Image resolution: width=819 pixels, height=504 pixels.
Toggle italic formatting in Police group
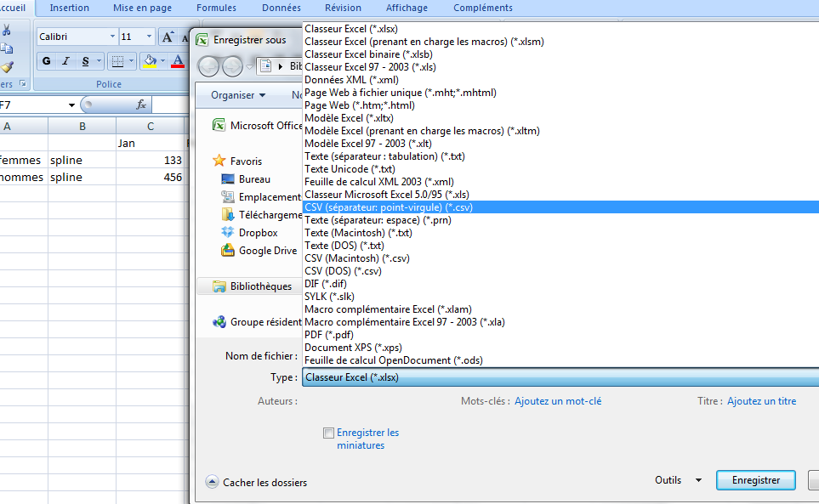(x=65, y=61)
